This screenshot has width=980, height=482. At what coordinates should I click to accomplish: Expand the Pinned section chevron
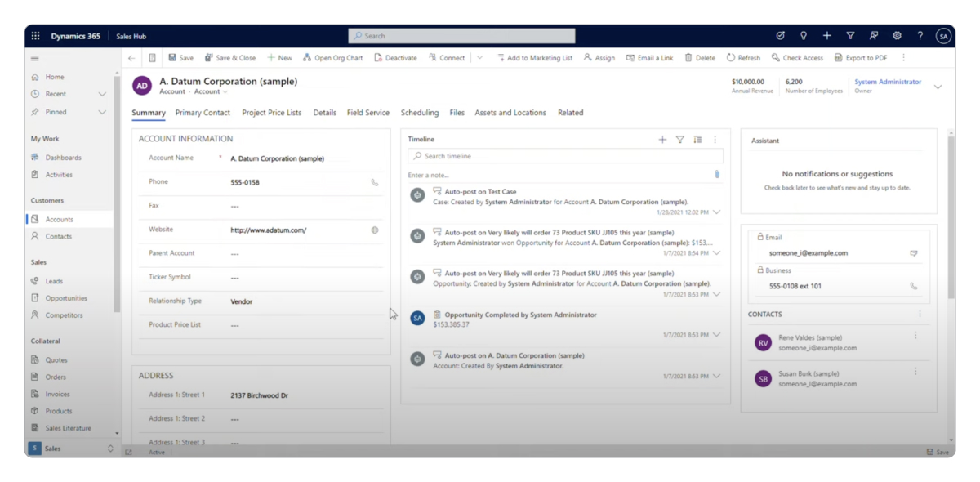click(102, 112)
